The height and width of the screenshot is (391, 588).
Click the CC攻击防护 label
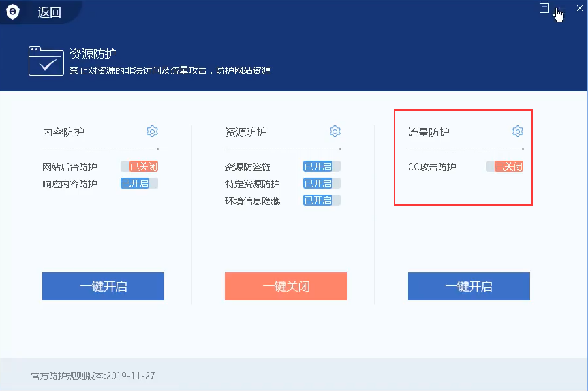(x=432, y=167)
